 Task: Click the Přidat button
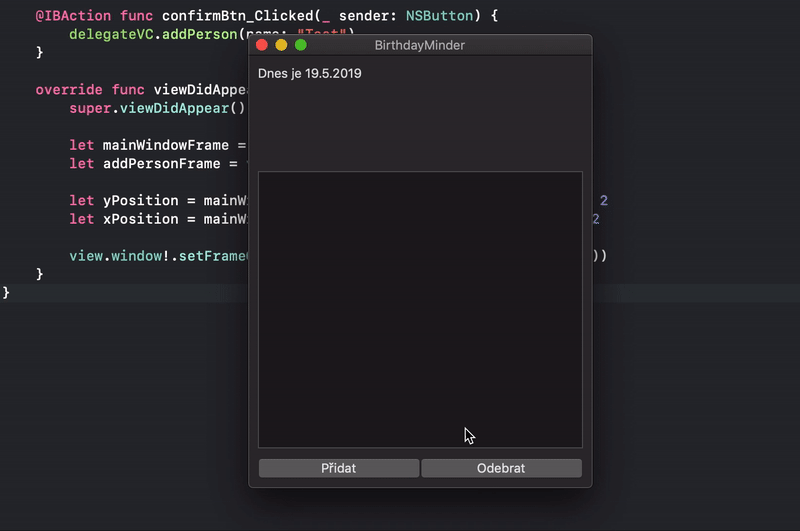(x=339, y=468)
